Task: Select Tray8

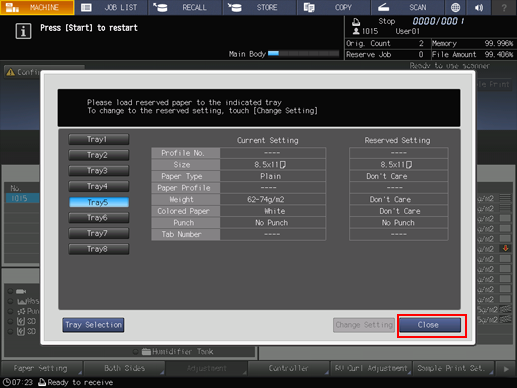Action: [x=99, y=249]
